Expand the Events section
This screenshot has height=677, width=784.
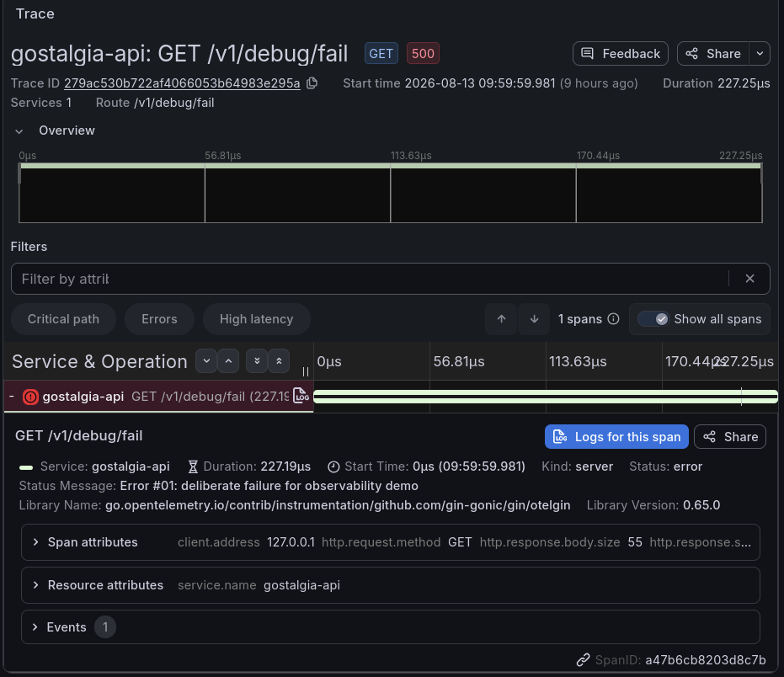(391, 627)
